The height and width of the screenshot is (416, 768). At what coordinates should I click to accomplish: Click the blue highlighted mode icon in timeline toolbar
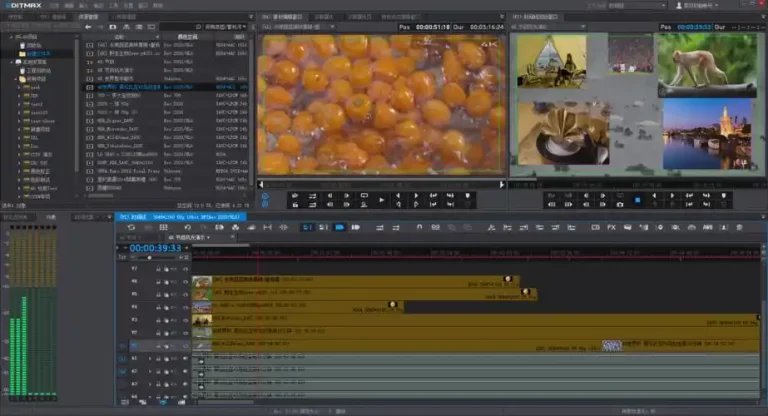tap(340, 228)
